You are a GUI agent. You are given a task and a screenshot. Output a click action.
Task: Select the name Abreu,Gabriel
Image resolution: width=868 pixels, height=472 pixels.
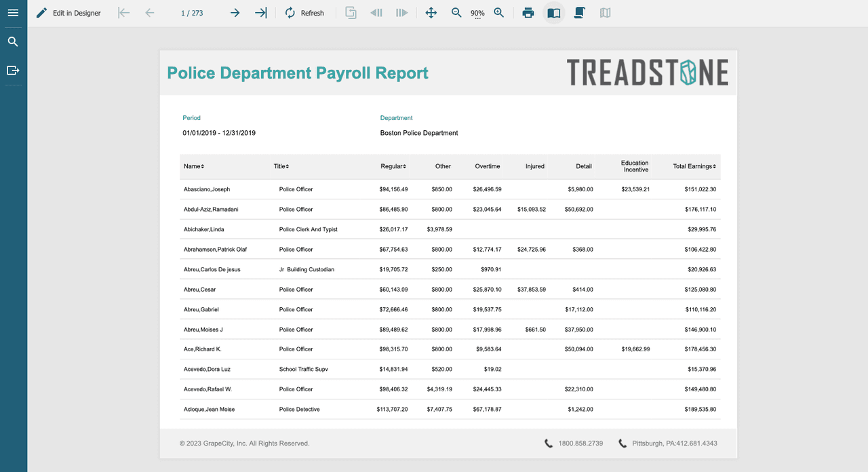(201, 309)
